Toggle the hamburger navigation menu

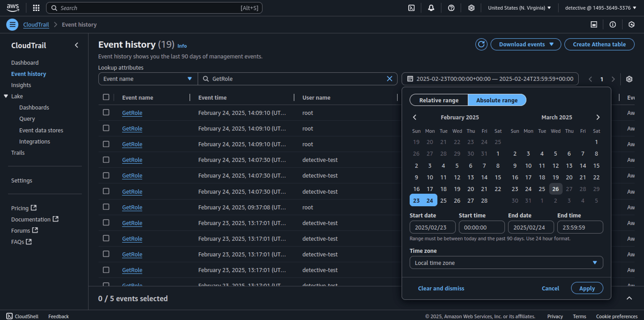[x=12, y=25]
